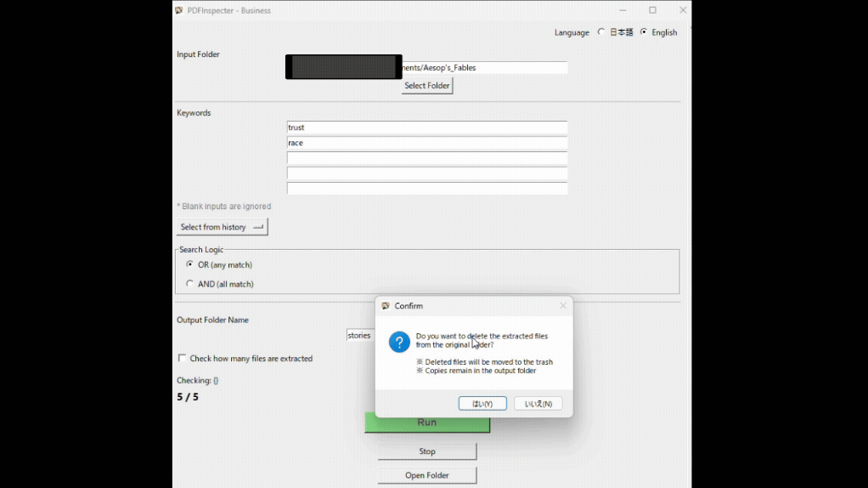The image size is (868, 488).
Task: Click the Open Folder button
Action: click(x=427, y=475)
